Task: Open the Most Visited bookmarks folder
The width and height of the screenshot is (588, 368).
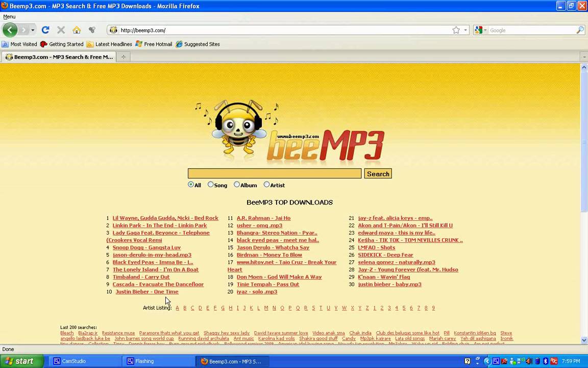Action: coord(19,44)
